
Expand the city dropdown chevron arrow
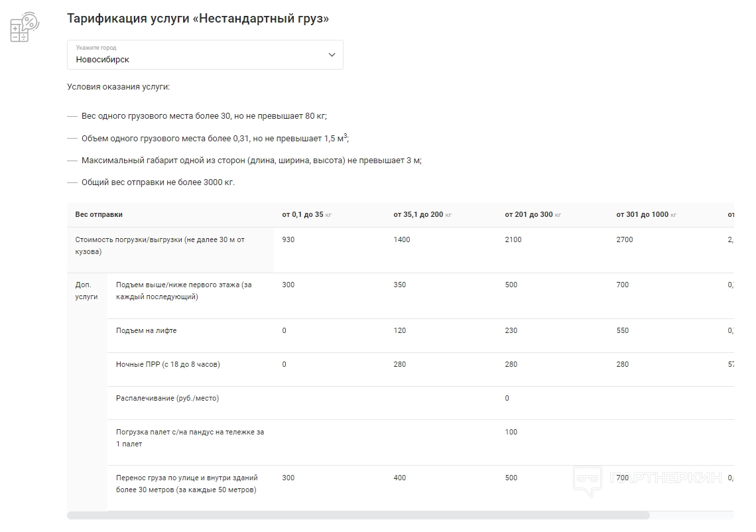point(332,55)
